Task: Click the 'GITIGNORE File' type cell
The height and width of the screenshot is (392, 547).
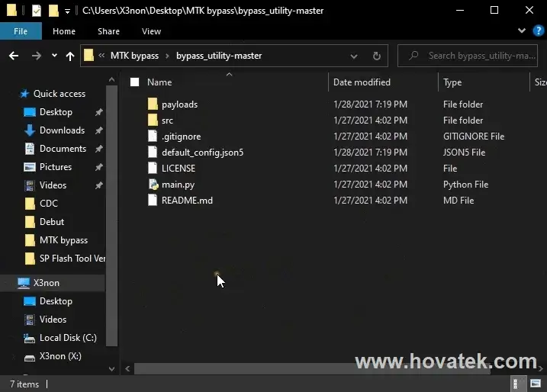Action: pos(474,137)
